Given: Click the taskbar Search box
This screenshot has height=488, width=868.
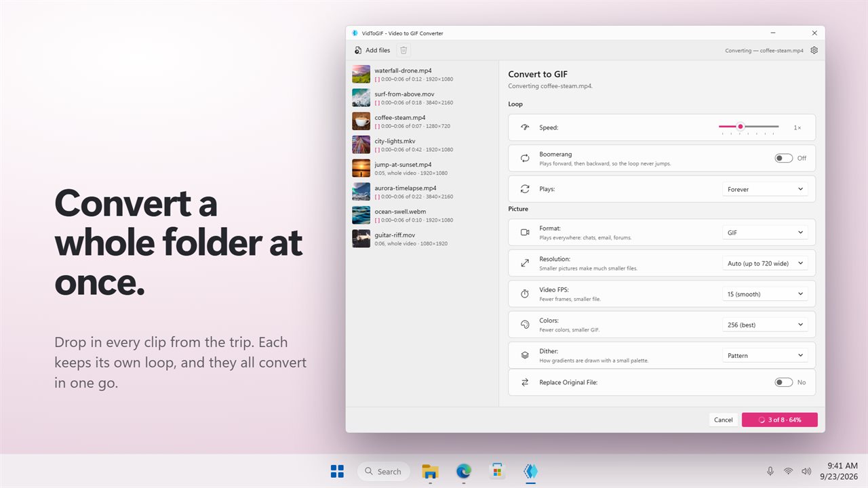Looking at the screenshot, I should pyautogui.click(x=383, y=471).
